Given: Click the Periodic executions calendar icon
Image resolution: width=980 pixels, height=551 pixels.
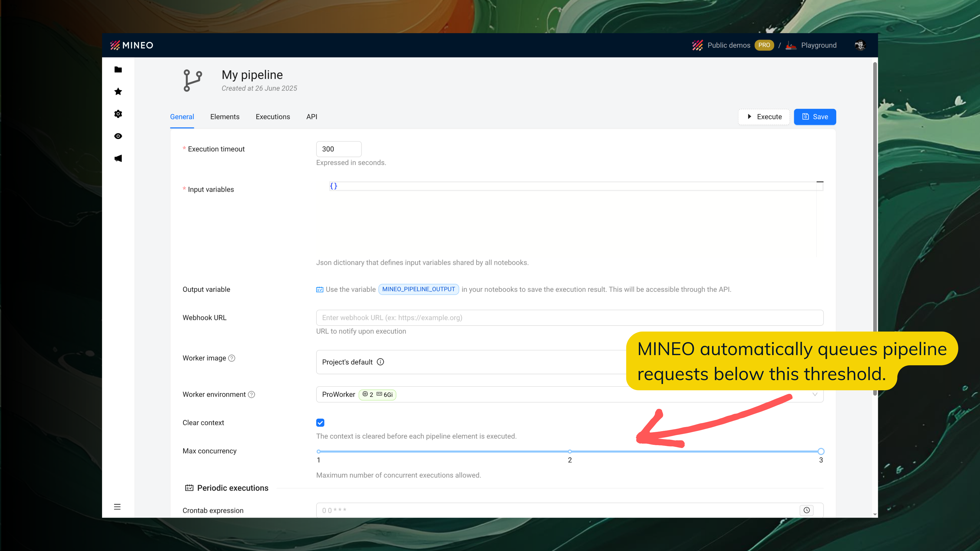Looking at the screenshot, I should (189, 488).
